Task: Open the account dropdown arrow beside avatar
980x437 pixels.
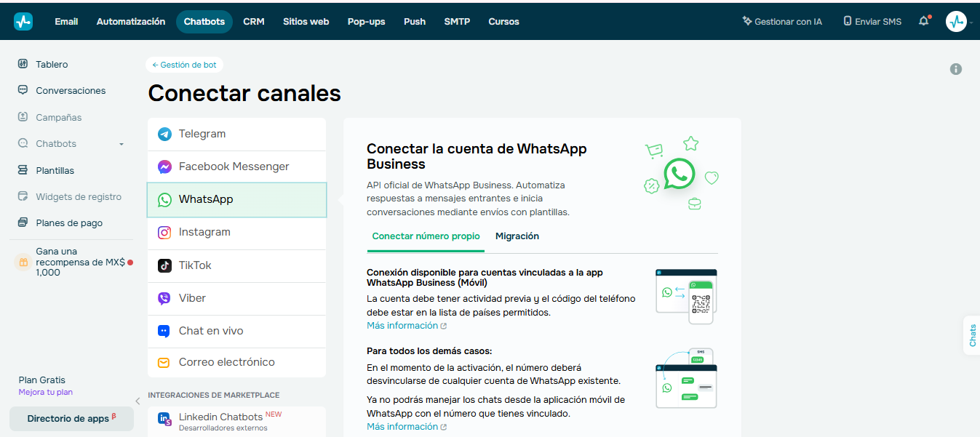Action: 971,23
